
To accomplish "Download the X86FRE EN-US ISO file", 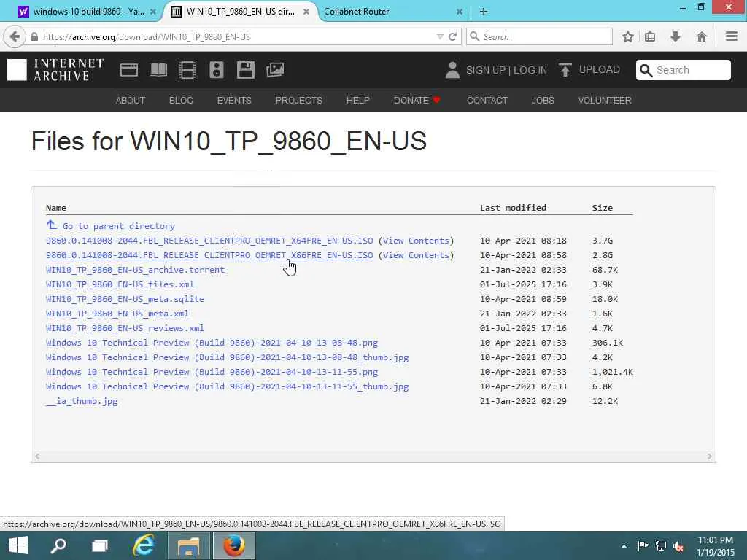I will pos(209,255).
